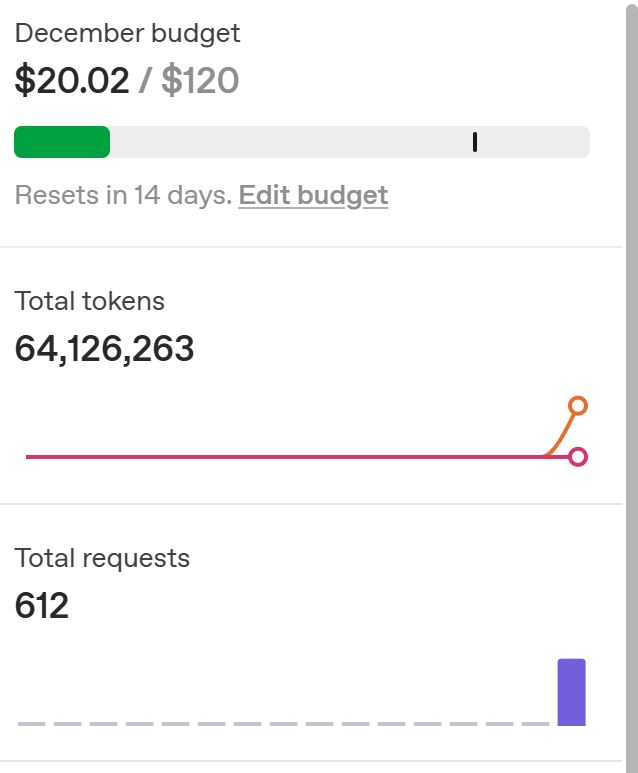The height and width of the screenshot is (773, 638).
Task: Select the pink endpoint circle on tokens chart
Action: 577,457
